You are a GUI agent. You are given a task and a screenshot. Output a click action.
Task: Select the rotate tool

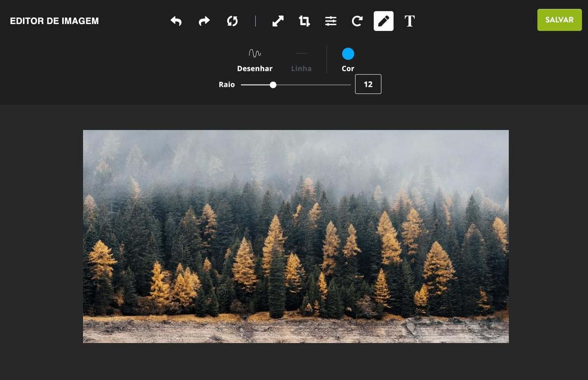coord(357,21)
